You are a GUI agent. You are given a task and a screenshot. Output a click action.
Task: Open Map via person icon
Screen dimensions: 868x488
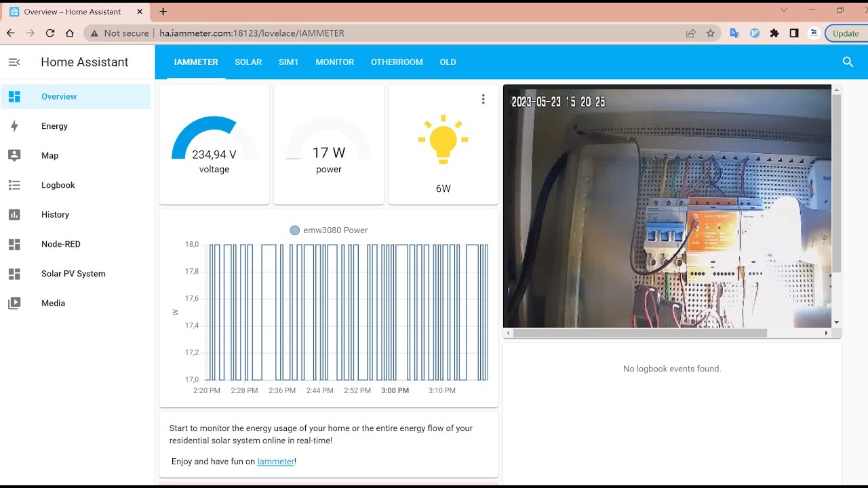point(14,155)
